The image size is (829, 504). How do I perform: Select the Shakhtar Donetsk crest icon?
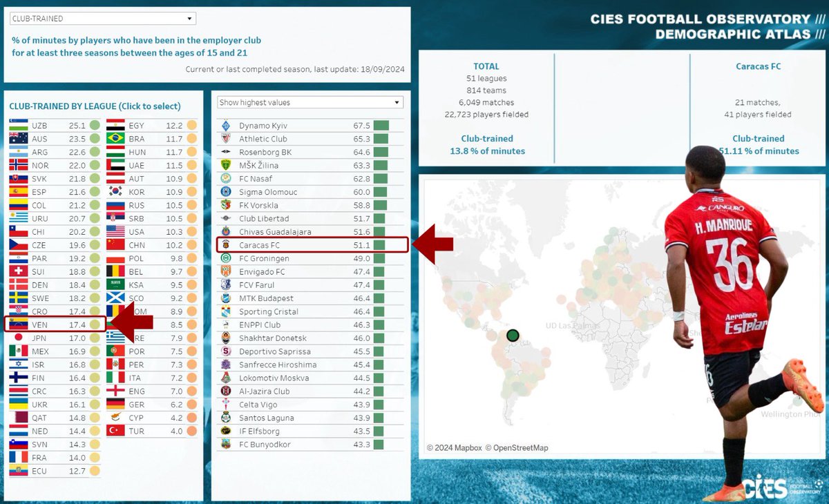[x=225, y=338]
